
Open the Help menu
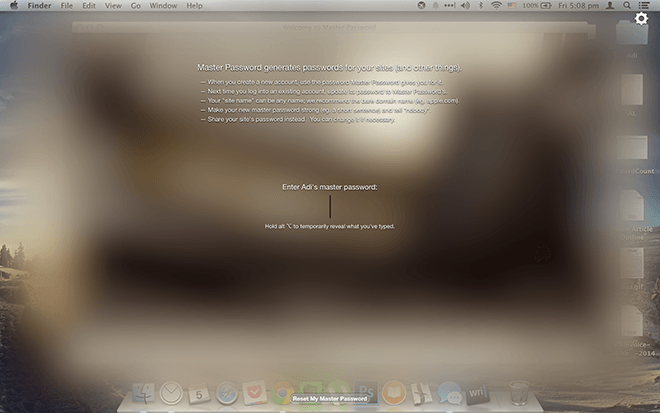click(x=194, y=5)
